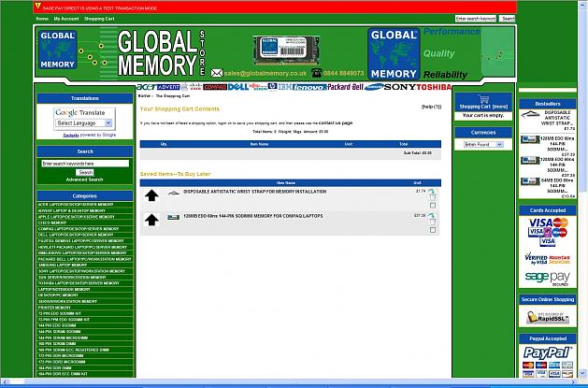
Task: Open the HP brand logo
Action: tap(272, 87)
